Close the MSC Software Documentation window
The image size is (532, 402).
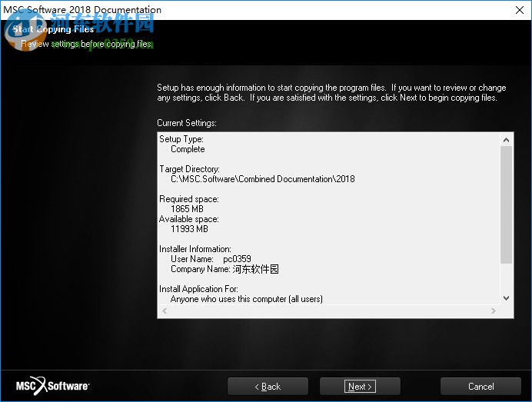[x=520, y=10]
